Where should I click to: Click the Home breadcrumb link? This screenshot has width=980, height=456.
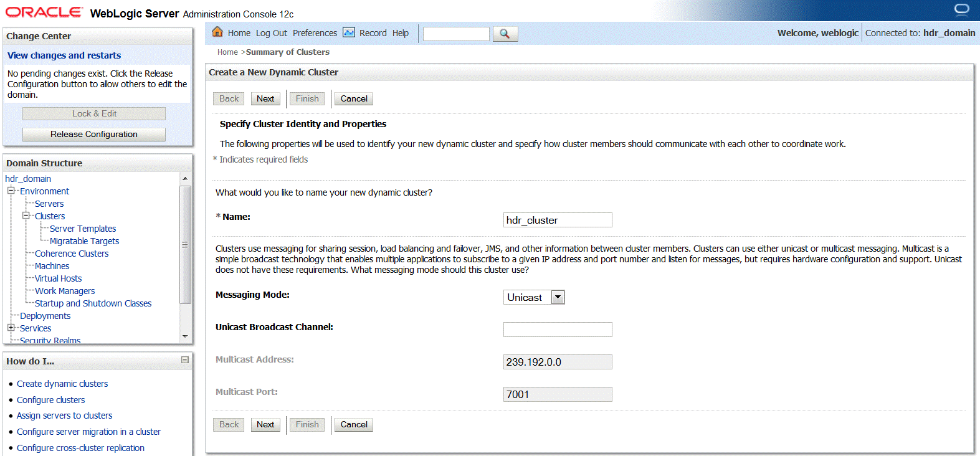click(227, 52)
